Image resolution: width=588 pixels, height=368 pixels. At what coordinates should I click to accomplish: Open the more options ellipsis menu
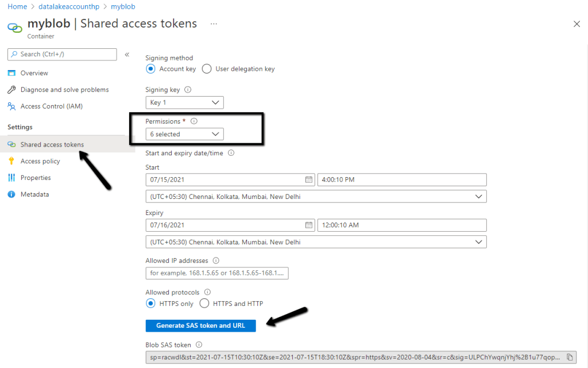tap(214, 24)
